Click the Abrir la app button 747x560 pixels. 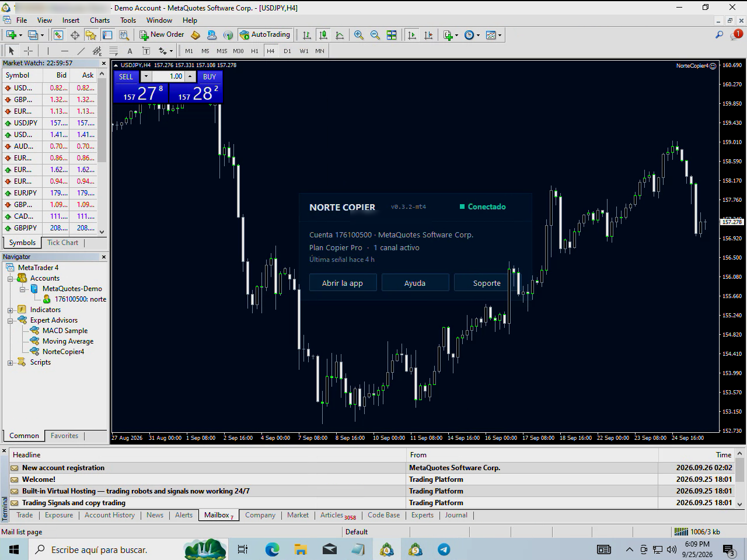[x=343, y=283]
